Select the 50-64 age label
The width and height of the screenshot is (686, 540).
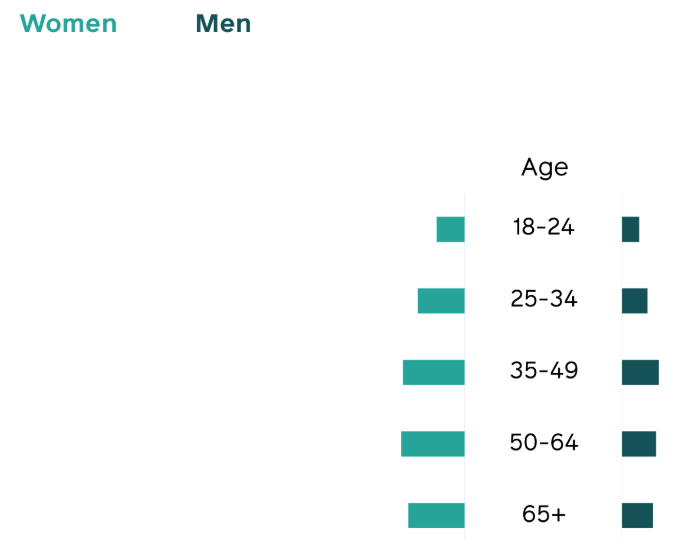(x=544, y=442)
